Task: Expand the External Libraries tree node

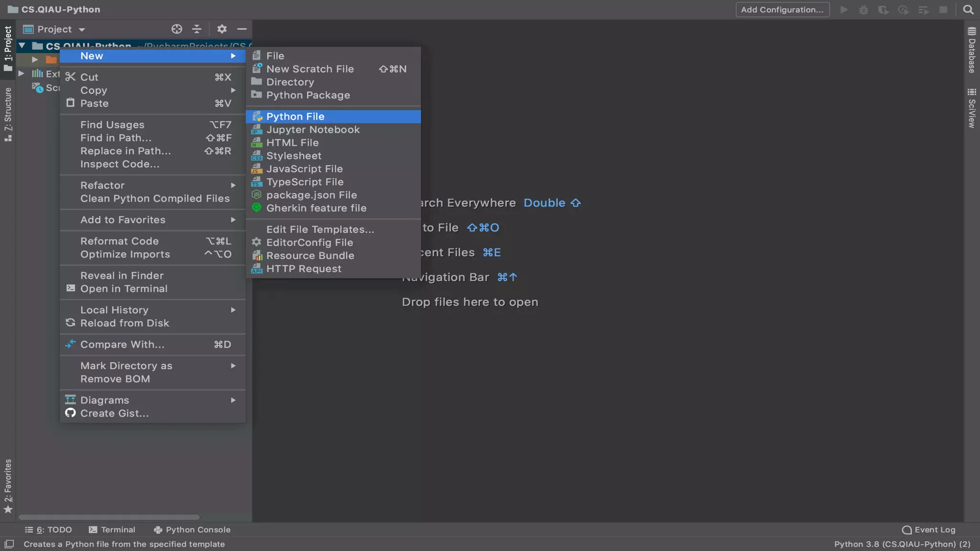Action: [22, 73]
